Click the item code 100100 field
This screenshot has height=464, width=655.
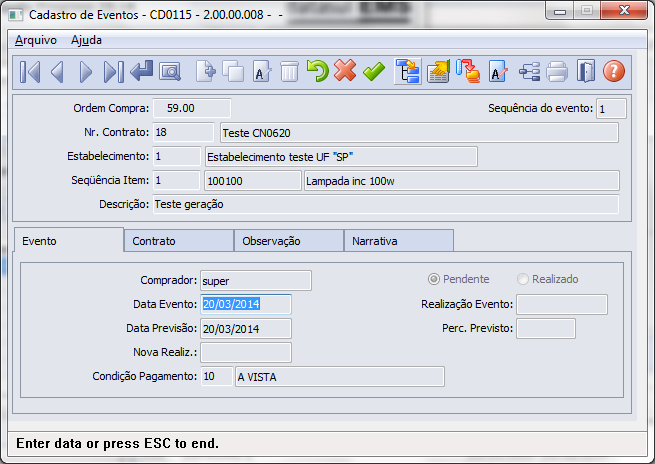point(253,180)
